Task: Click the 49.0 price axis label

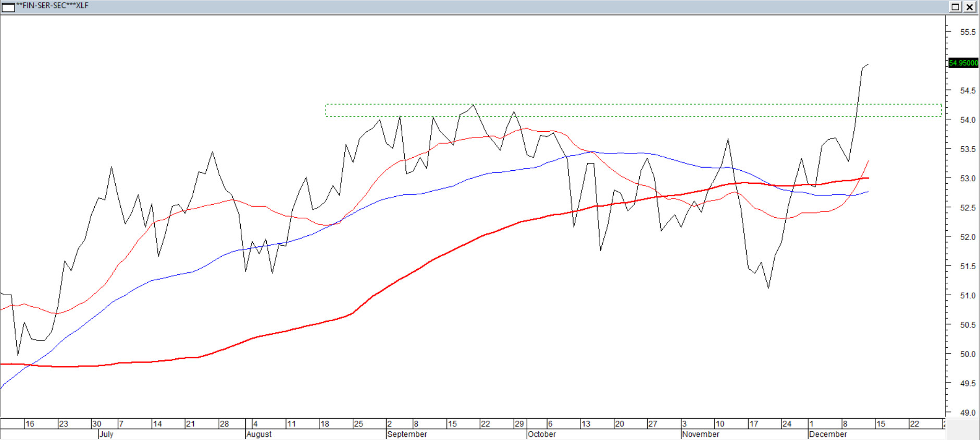Action: tap(967, 413)
